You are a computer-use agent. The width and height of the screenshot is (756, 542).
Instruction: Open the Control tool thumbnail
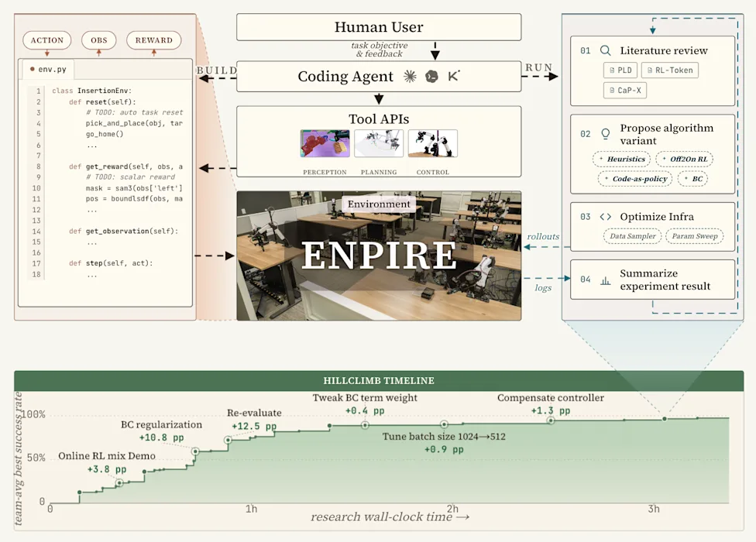[x=432, y=143]
